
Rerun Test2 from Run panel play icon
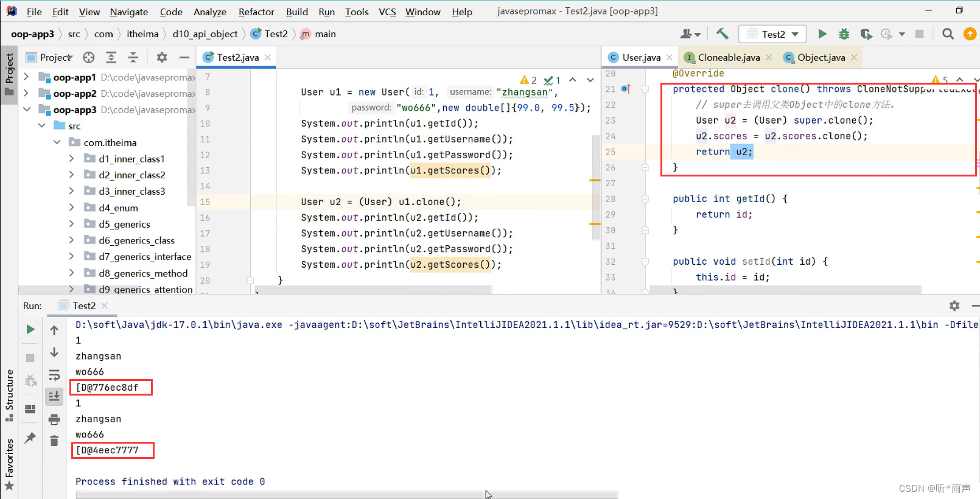coord(30,329)
